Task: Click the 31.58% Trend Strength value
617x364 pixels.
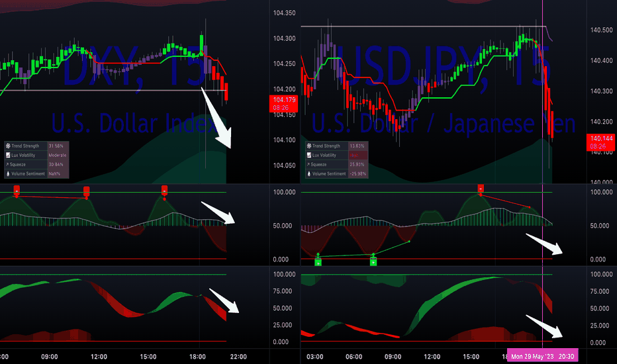Action: point(56,146)
